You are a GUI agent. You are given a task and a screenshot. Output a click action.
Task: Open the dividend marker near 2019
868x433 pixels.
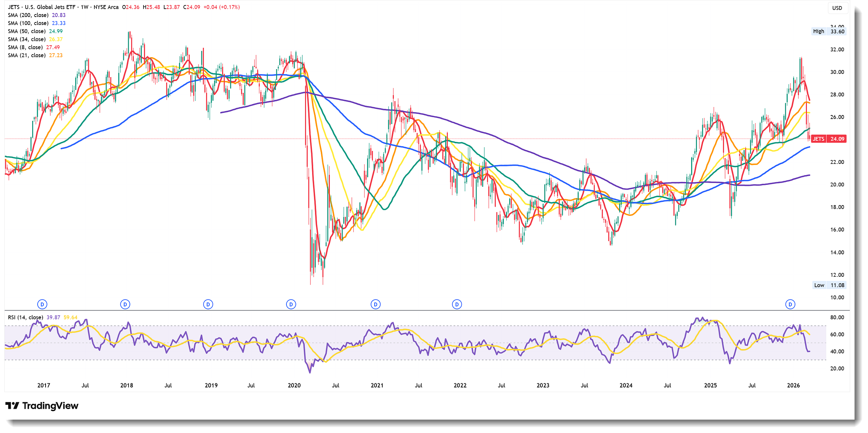pos(208,305)
